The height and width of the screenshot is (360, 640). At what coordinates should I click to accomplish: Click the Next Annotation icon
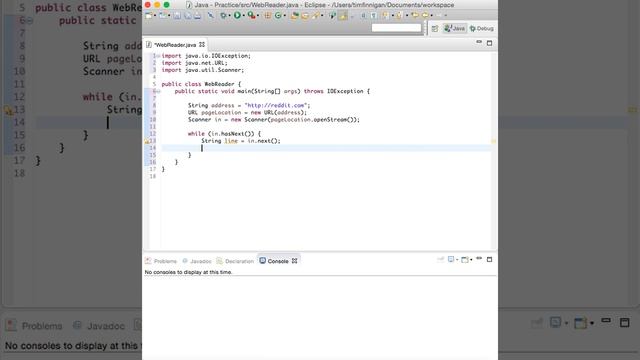(386, 16)
